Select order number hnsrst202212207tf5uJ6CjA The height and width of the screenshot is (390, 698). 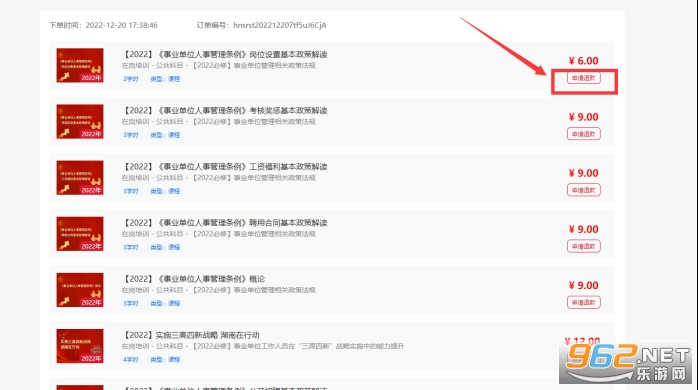280,25
